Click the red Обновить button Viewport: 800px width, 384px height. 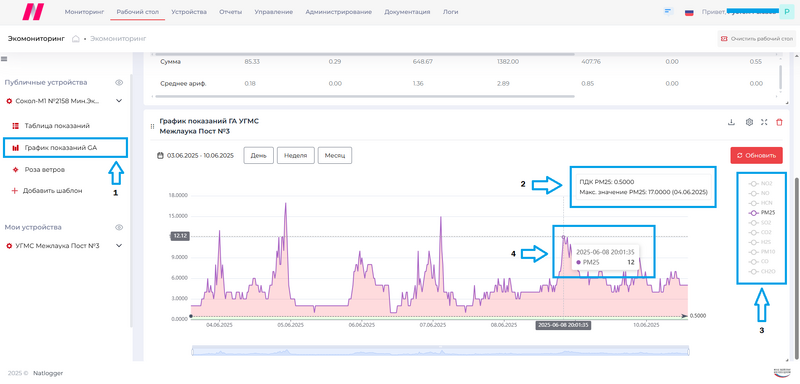(x=756, y=156)
